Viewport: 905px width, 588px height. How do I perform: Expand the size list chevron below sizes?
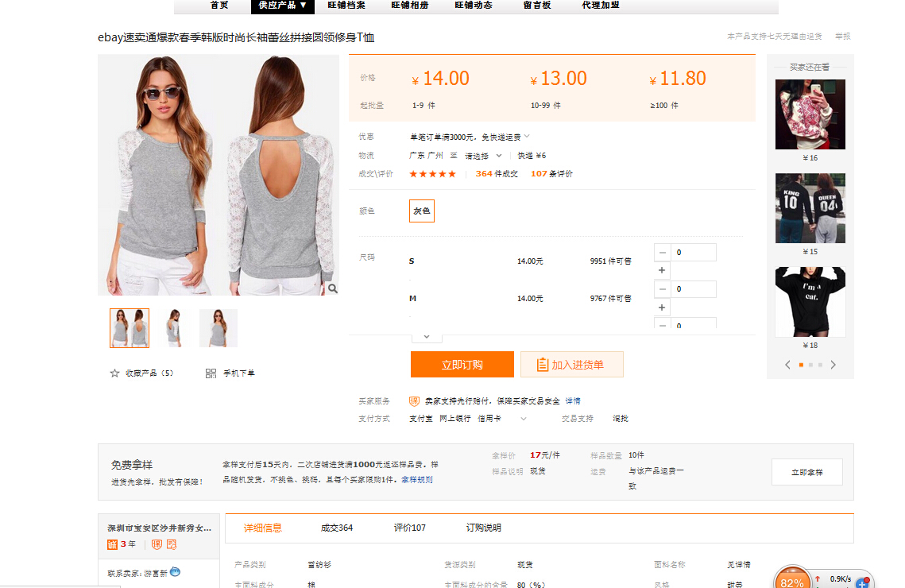click(427, 336)
